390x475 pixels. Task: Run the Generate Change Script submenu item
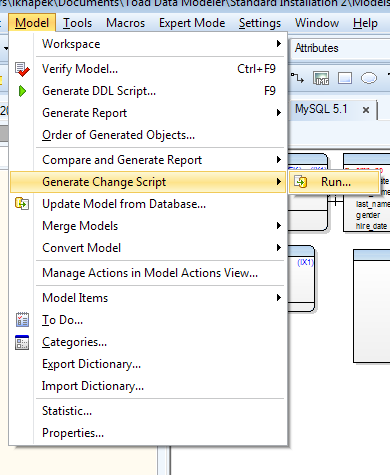[334, 182]
